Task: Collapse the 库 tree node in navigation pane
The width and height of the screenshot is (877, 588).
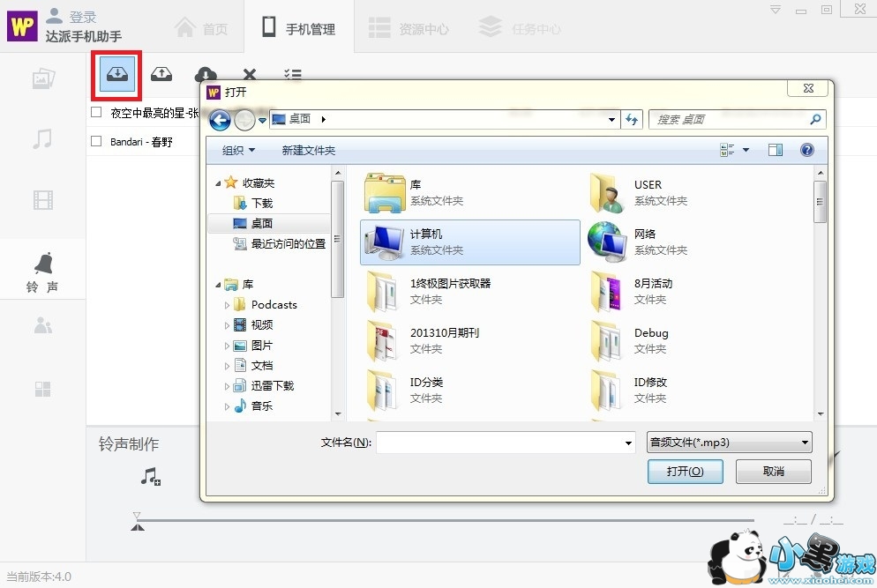Action: point(218,285)
